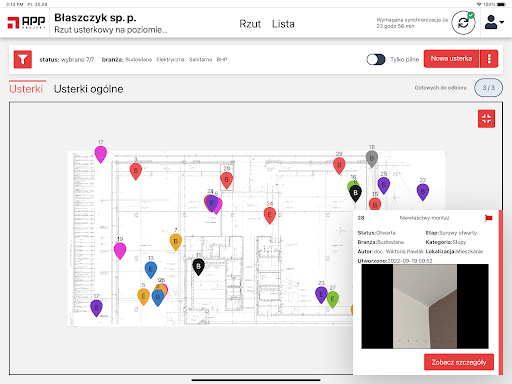Viewport: 512px width, 384px height.
Task: Click the Elektryczna branch filter label
Action: tap(170, 60)
